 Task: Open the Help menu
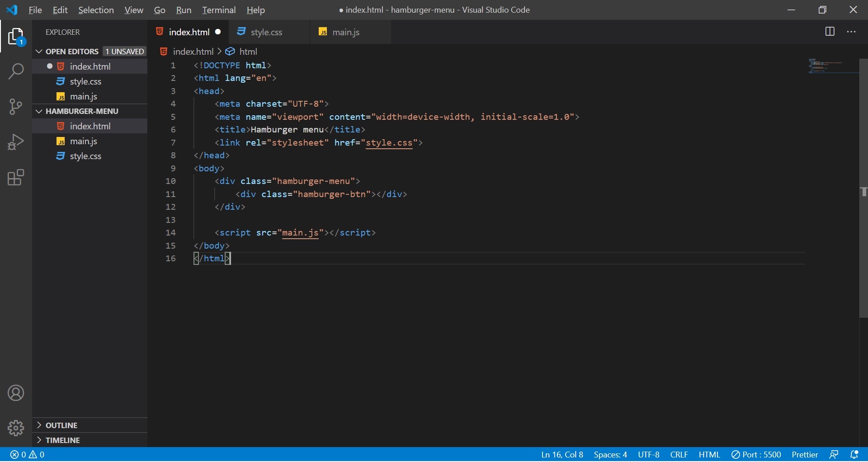(x=256, y=10)
